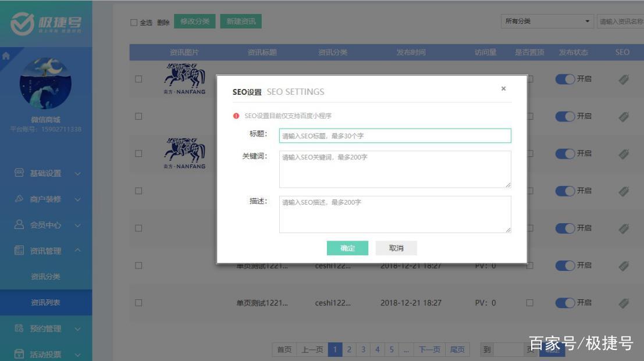This screenshot has height=361, width=644.
Task: Open the SEO tag icon in the fifth table row
Action: point(624,228)
